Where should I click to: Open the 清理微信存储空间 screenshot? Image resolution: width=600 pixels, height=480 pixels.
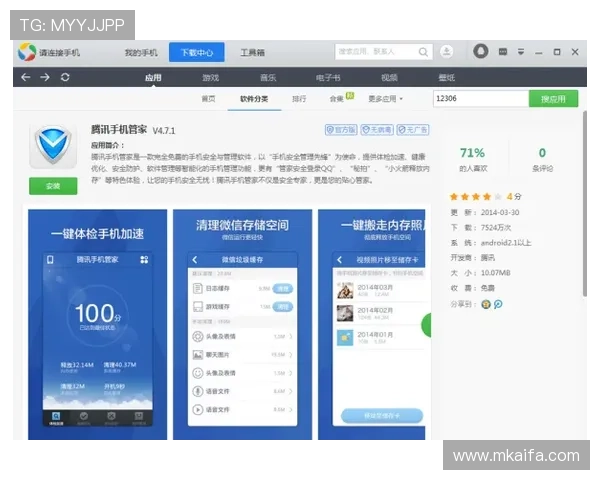[x=243, y=325]
